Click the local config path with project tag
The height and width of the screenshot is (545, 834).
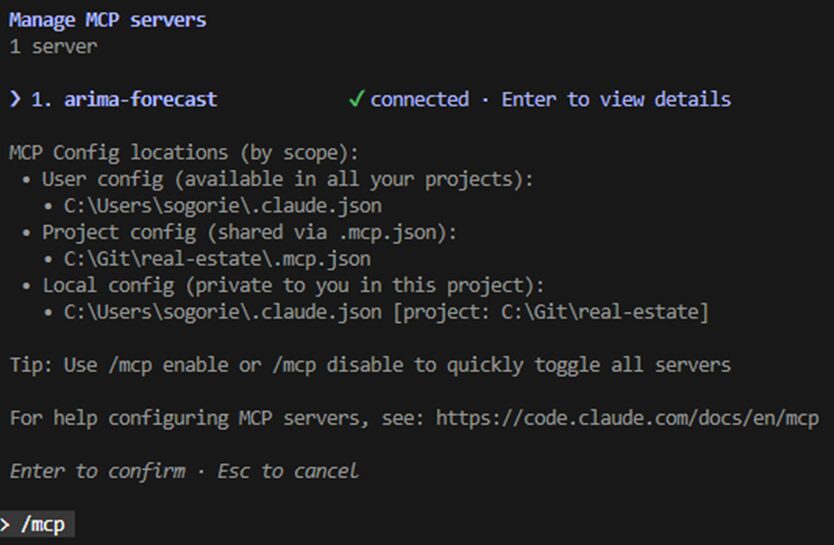386,312
